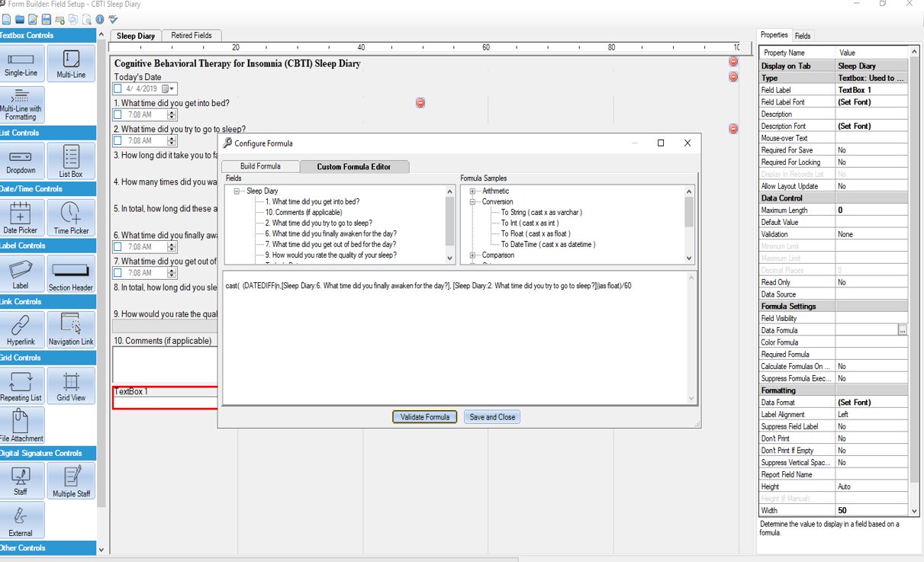The image size is (924, 562).
Task: Select the Multi-Line textbox control
Action: (70, 63)
